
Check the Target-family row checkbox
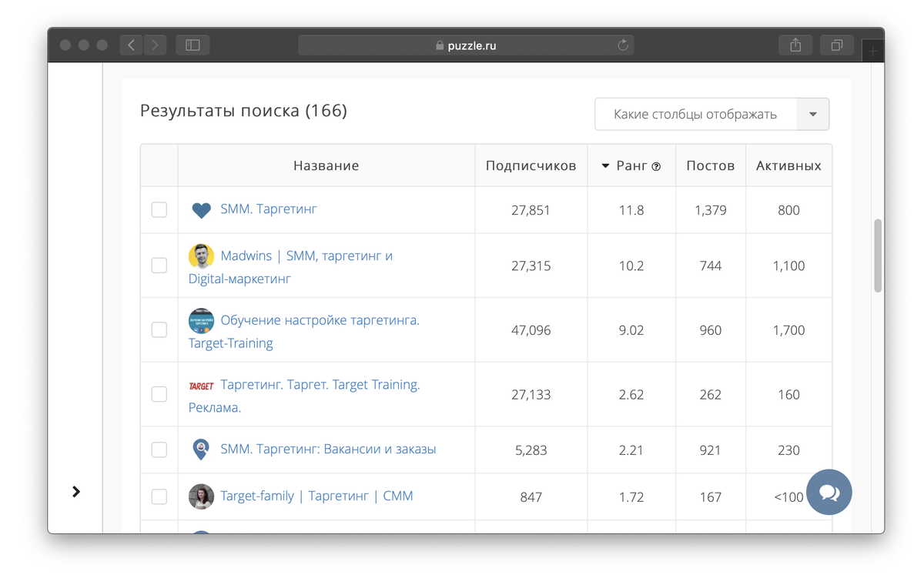pyautogui.click(x=159, y=496)
